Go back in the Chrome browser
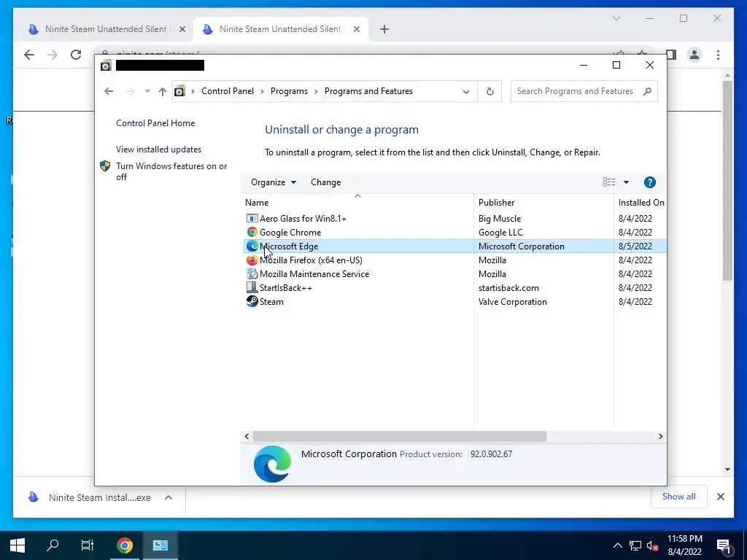Image resolution: width=747 pixels, height=560 pixels. [29, 55]
